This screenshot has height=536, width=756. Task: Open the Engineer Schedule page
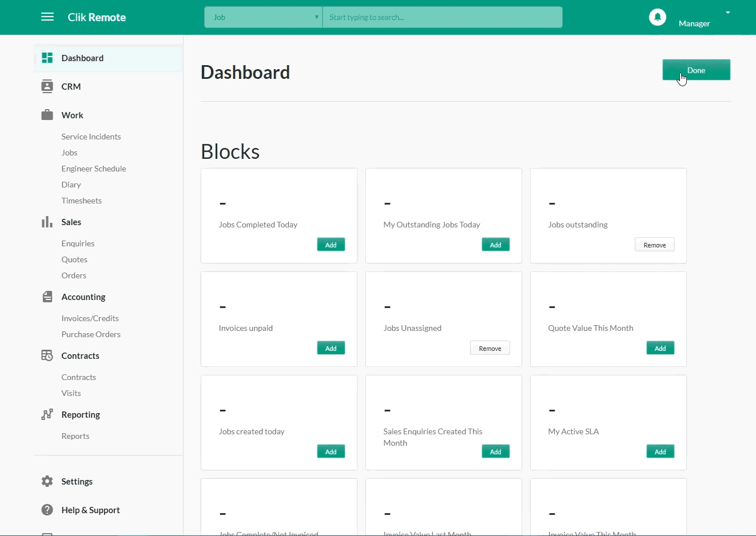(x=93, y=168)
